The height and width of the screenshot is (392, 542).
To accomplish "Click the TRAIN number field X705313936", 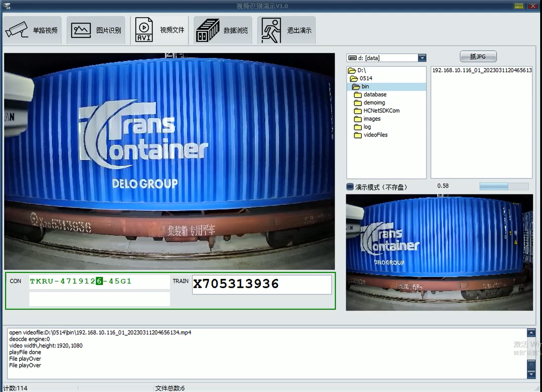I will click(262, 284).
